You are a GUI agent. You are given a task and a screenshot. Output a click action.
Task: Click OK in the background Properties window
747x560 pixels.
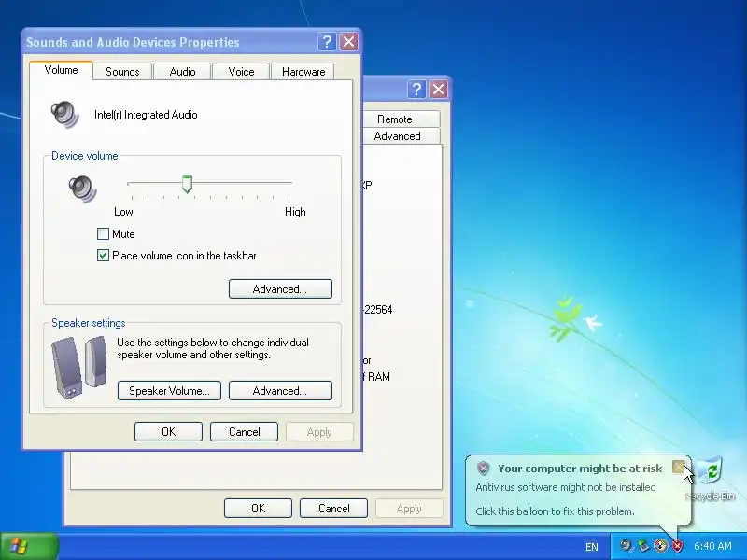[x=258, y=509]
